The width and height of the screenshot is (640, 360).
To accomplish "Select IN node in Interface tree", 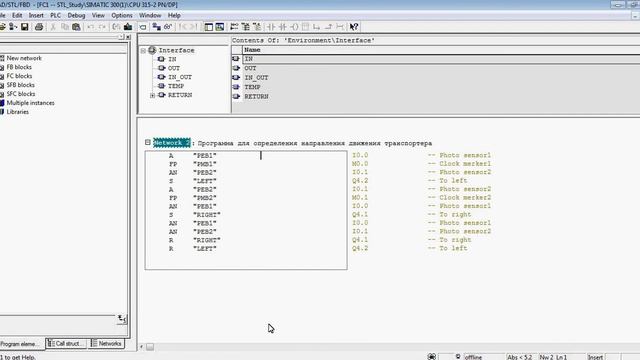I will click(172, 59).
